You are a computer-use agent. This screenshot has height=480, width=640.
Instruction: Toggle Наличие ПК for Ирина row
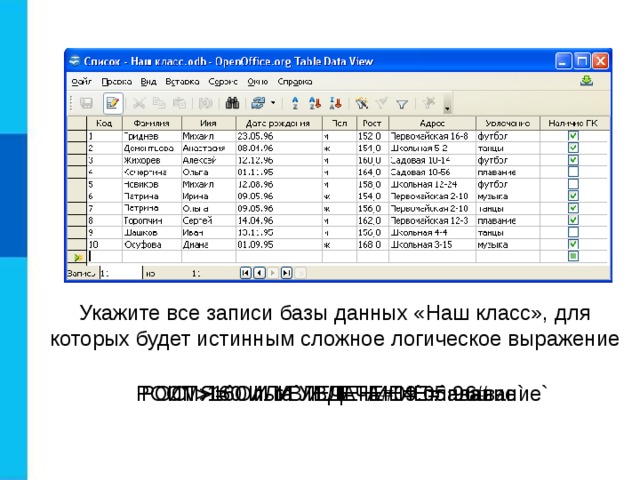click(573, 196)
